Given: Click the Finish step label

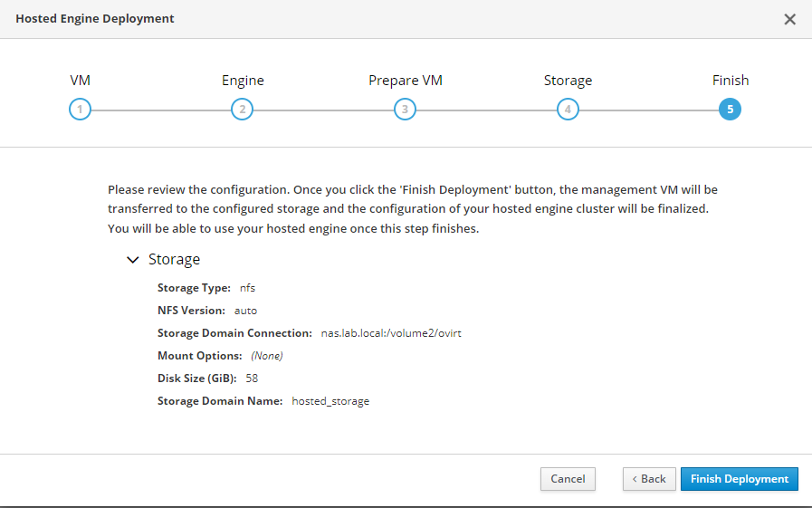Looking at the screenshot, I should (730, 81).
